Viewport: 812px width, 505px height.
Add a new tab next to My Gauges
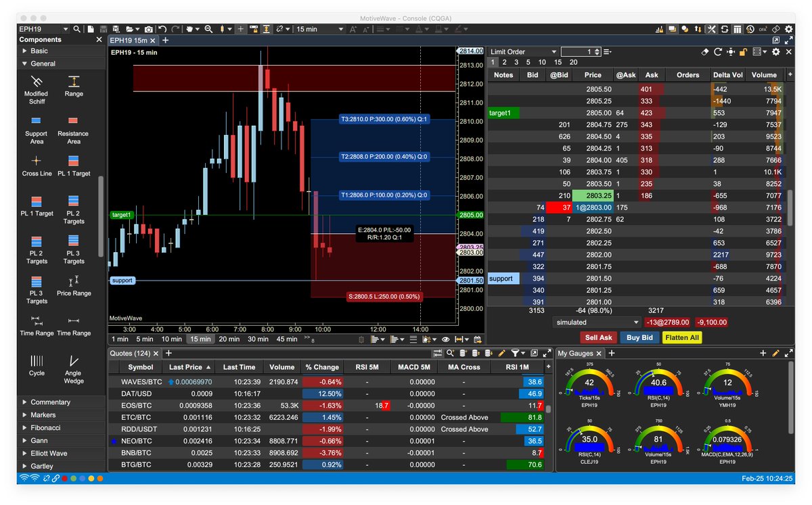tap(611, 353)
